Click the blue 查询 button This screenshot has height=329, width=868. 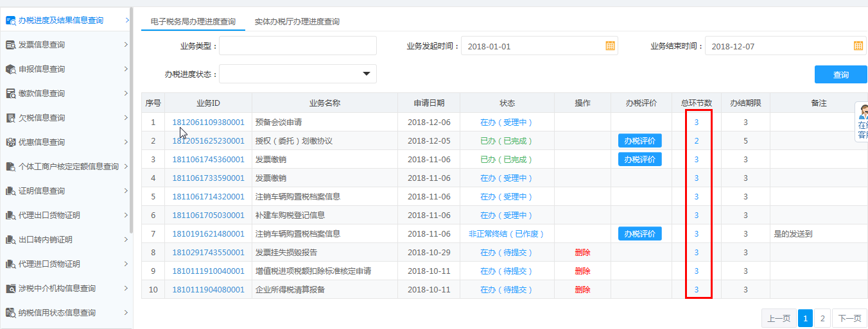click(840, 74)
